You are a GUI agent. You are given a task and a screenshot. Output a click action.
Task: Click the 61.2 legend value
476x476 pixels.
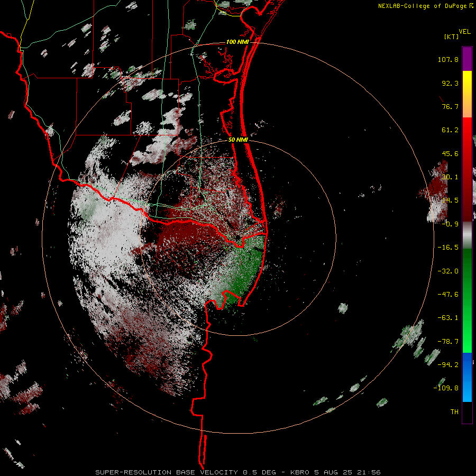tap(450, 130)
